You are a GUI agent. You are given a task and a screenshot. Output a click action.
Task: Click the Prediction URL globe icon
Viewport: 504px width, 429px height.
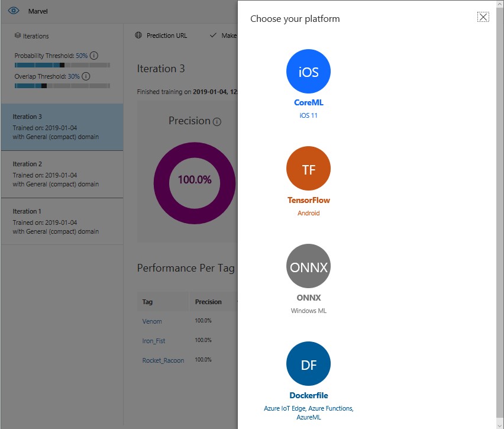click(x=137, y=36)
